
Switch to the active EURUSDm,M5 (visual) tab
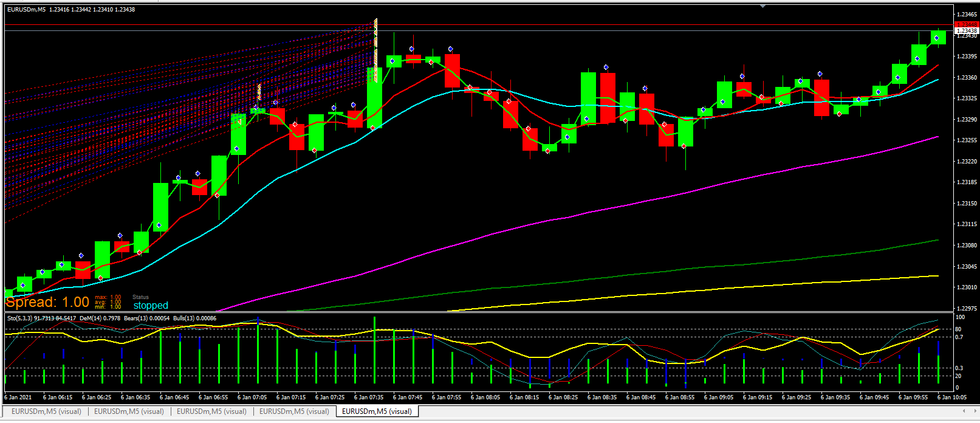coord(377,411)
